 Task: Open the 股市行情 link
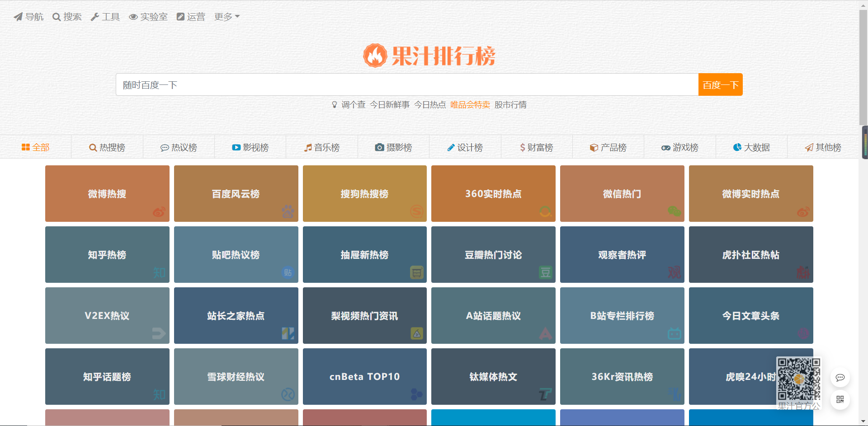tap(510, 105)
